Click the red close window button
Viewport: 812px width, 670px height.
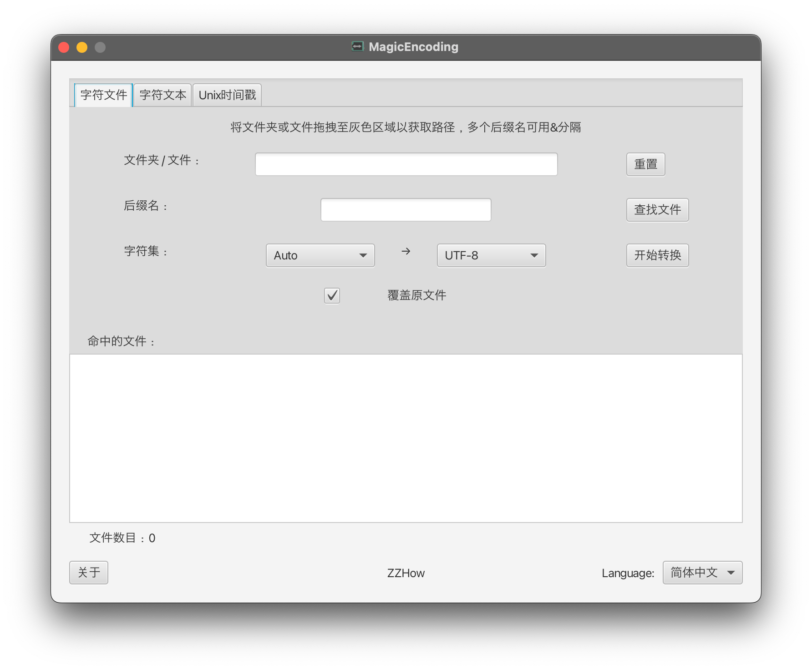64,47
